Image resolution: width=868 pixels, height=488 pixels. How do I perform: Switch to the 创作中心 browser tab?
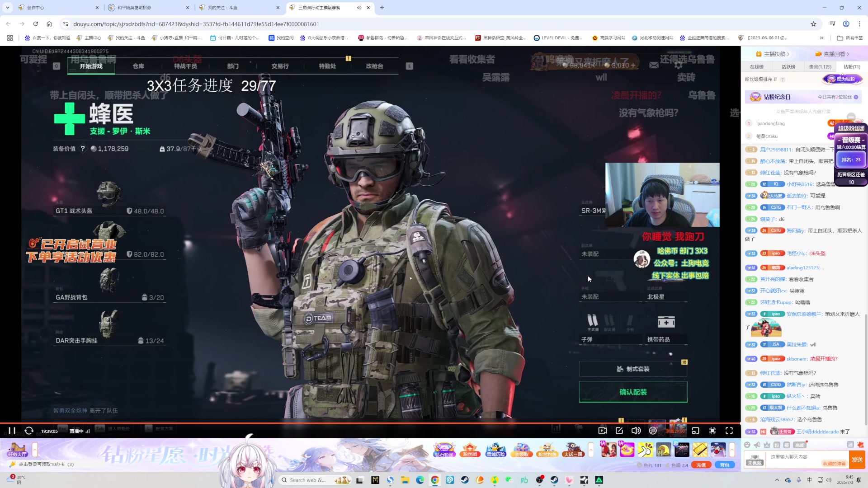click(59, 8)
